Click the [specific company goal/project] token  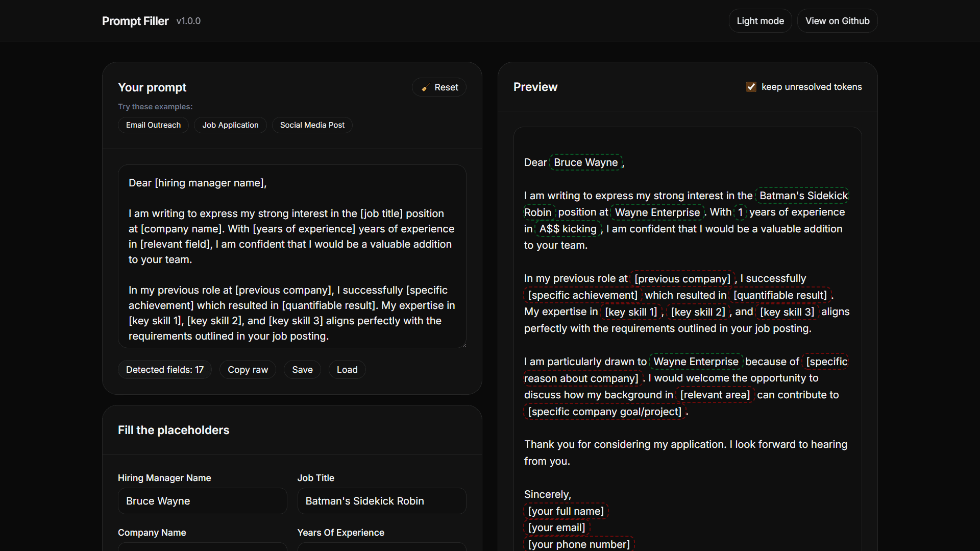click(605, 412)
